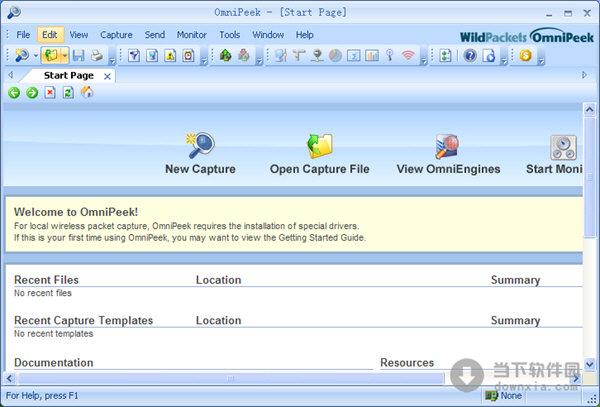Click the horizontal scrollbar thumb
This screenshot has height=407, width=600.
point(231,379)
